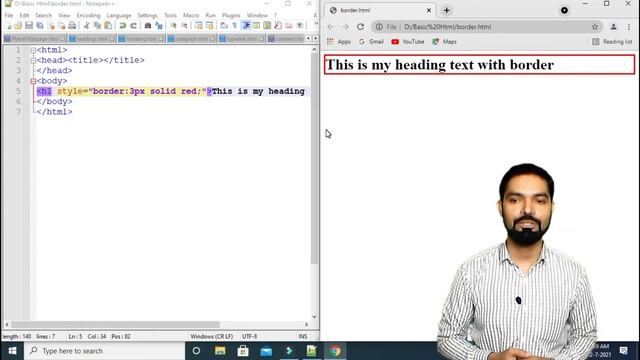Collapse the head tag fold marker on line 2
Image resolution: width=640 pixels, height=360 pixels.
coord(33,60)
